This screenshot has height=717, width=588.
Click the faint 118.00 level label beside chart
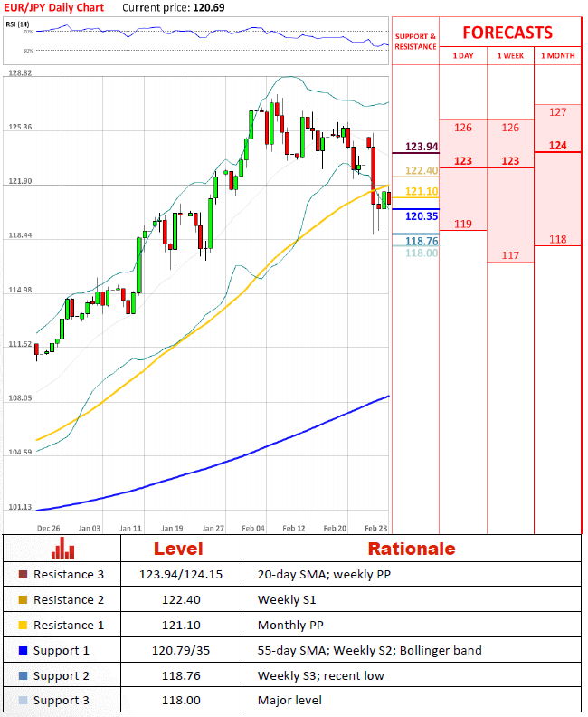[422, 253]
